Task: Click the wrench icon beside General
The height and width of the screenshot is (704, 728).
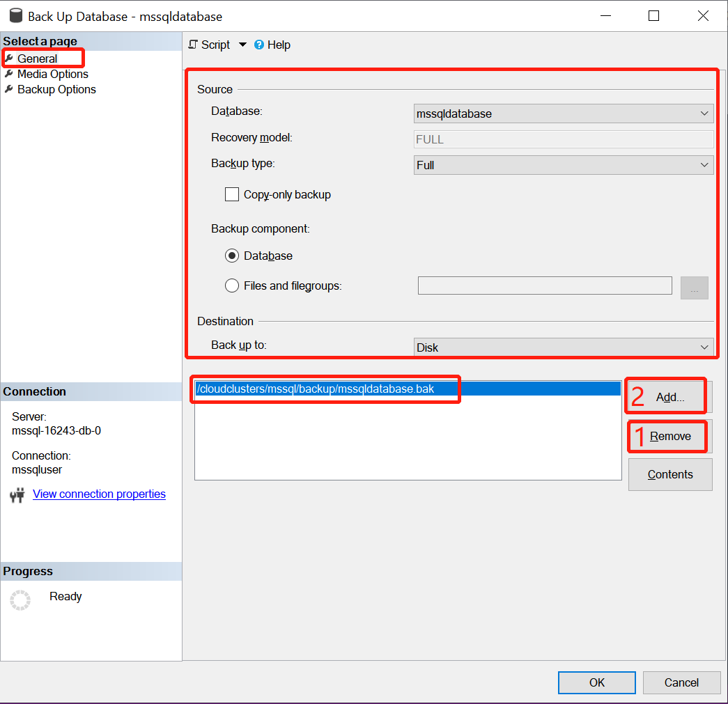Action: point(9,58)
